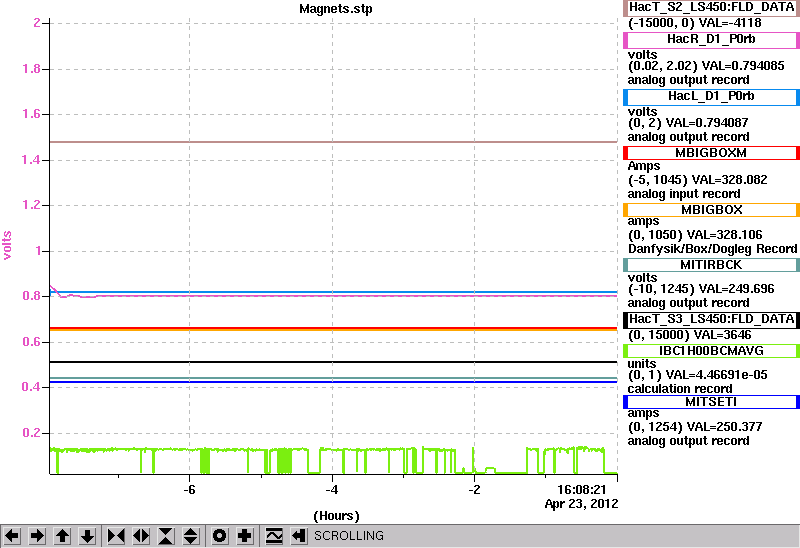The width and height of the screenshot is (800, 548).
Task: Click the waveform graph refresh icon
Action: (274, 536)
